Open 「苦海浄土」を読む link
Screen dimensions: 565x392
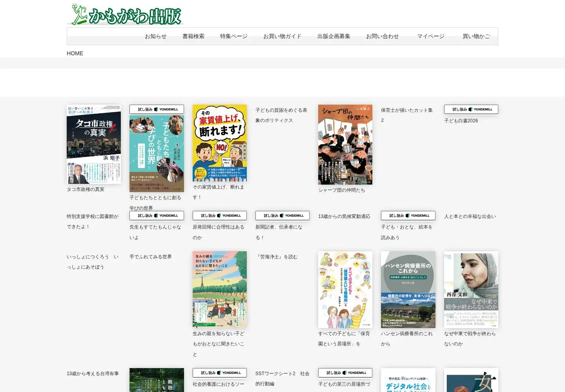pos(277,257)
